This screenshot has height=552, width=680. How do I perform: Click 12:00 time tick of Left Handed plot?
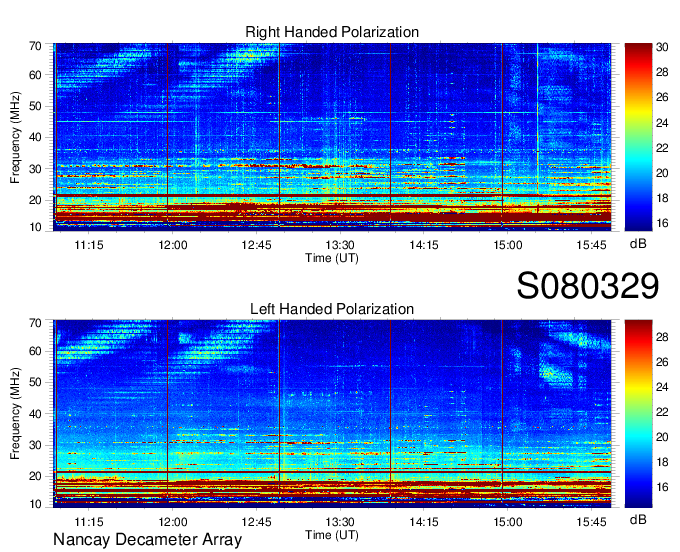pos(173,522)
